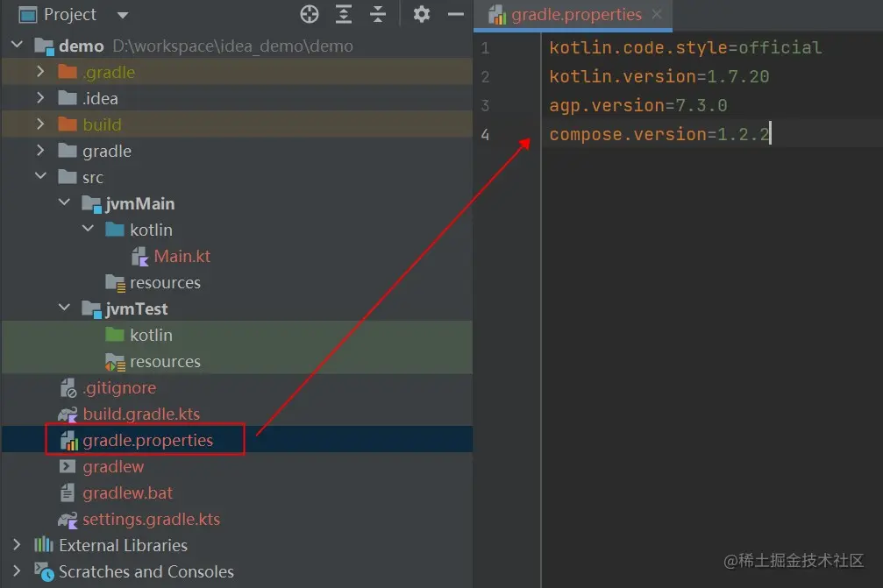
Task: Expand the .idea folder
Action: 40,98
